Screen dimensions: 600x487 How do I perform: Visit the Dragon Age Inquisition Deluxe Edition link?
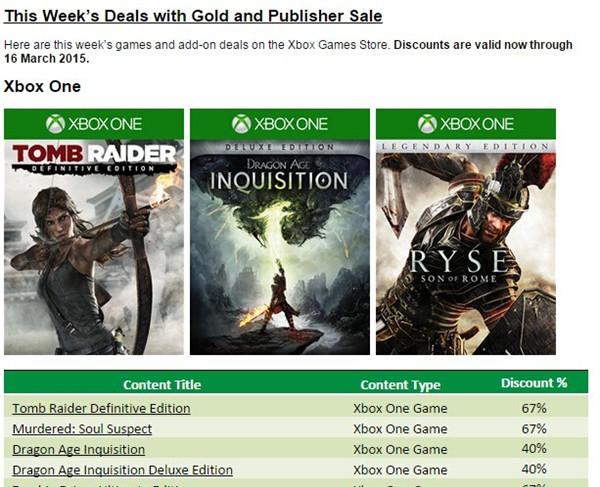[122, 470]
